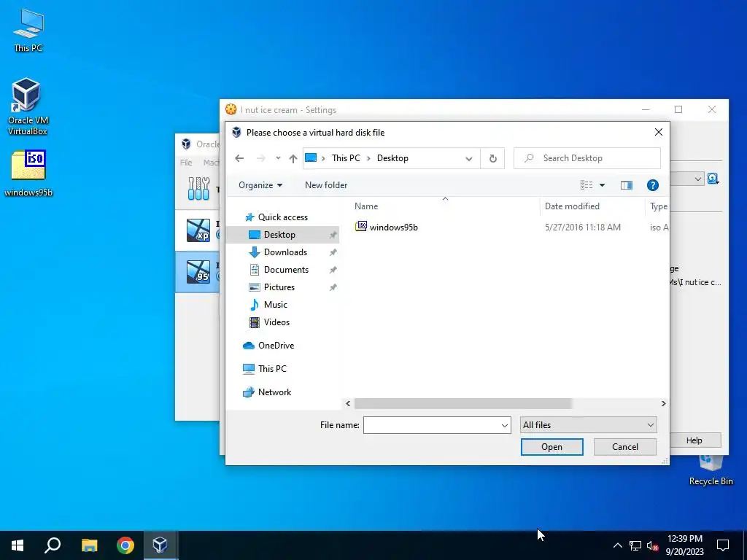Image resolution: width=747 pixels, height=560 pixels.
Task: Select Desktop in navigation pane
Action: 282,235
